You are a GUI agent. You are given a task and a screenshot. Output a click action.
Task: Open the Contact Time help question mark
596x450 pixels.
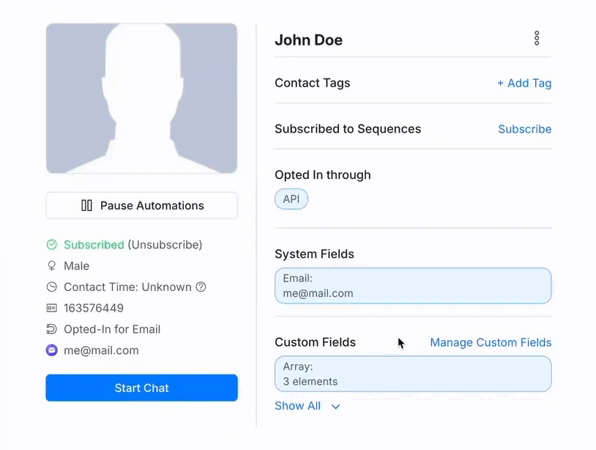[x=201, y=287]
